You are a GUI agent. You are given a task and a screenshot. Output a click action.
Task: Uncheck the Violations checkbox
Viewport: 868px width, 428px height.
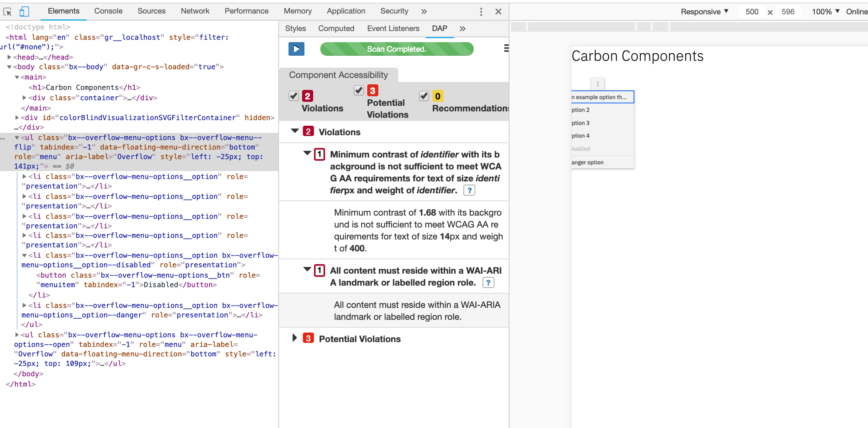tap(294, 95)
